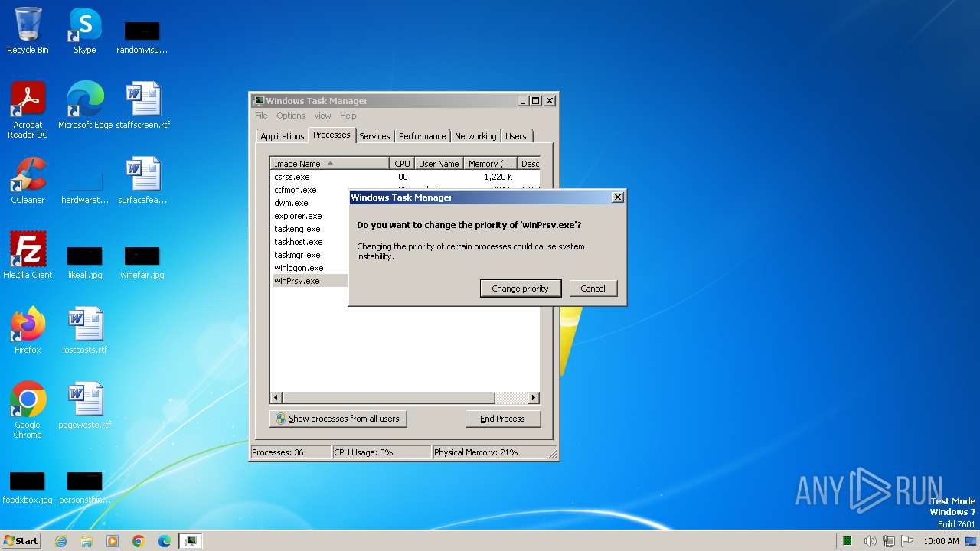Screen dimensions: 980x551
Task: Launch Chrome from the taskbar
Action: pos(139,541)
